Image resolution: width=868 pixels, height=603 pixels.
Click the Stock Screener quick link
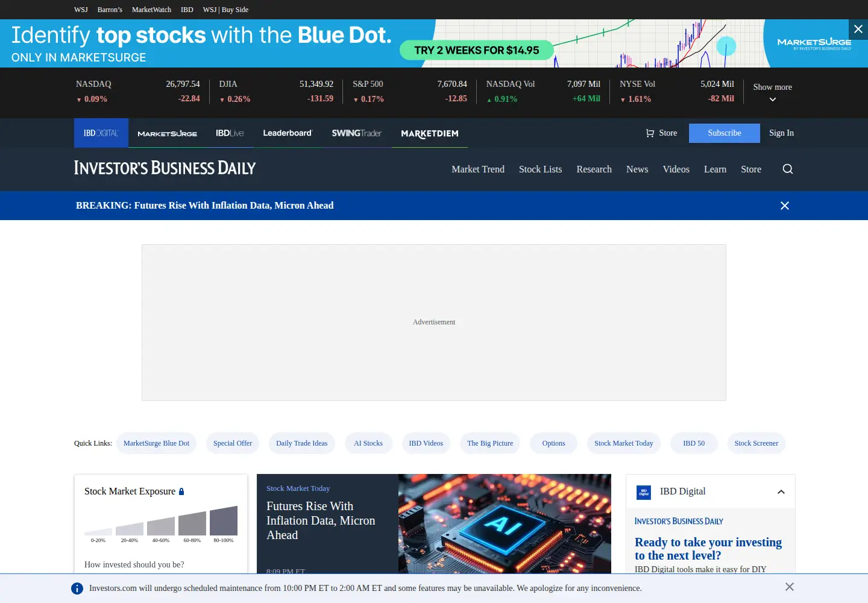point(756,443)
